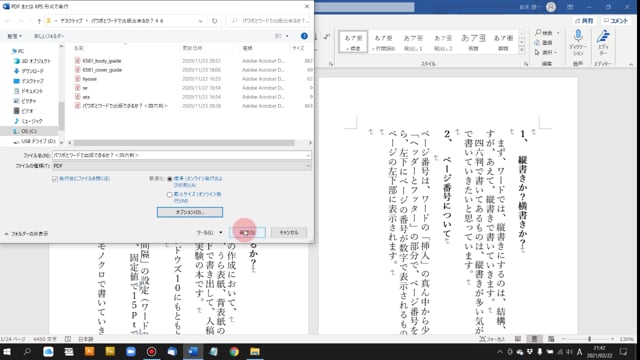Open Windows Start menu
Screen dimensions: 640x360
7,351
